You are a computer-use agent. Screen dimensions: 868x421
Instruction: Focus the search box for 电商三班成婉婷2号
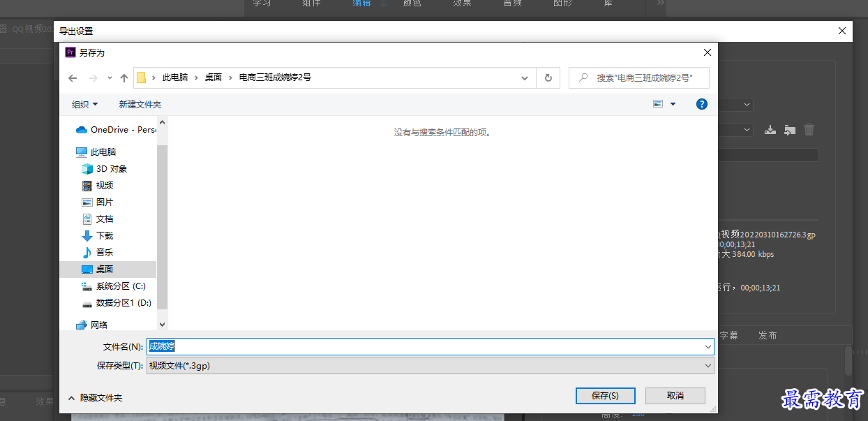[639, 77]
